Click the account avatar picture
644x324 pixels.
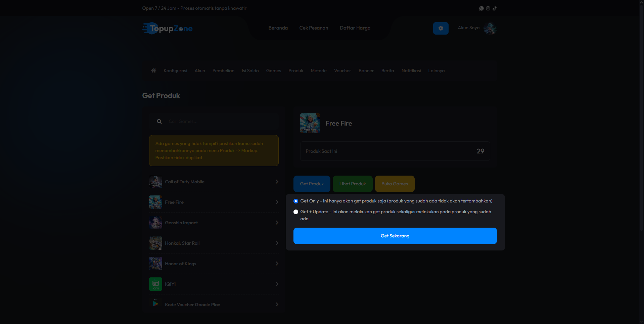(490, 28)
